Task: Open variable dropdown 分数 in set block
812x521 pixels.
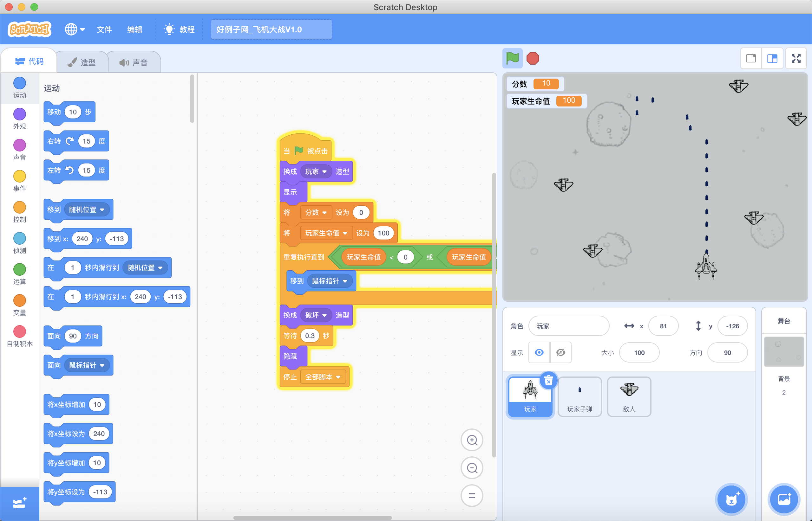Action: pyautogui.click(x=316, y=212)
